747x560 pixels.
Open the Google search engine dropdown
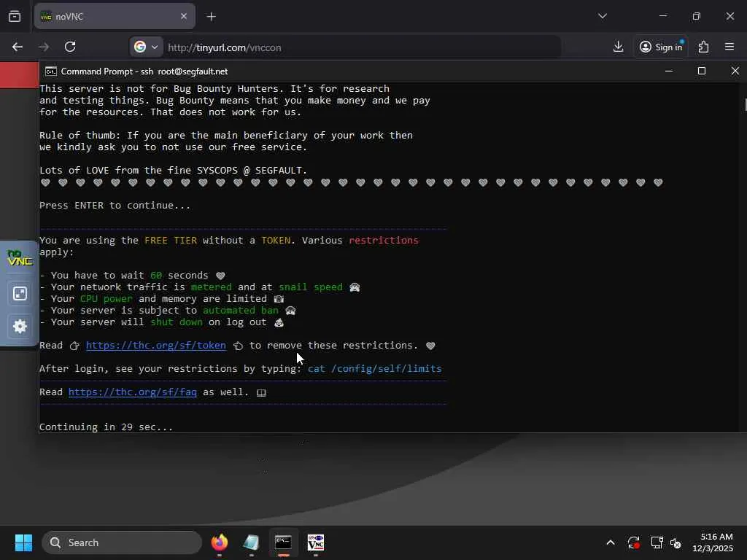point(146,47)
